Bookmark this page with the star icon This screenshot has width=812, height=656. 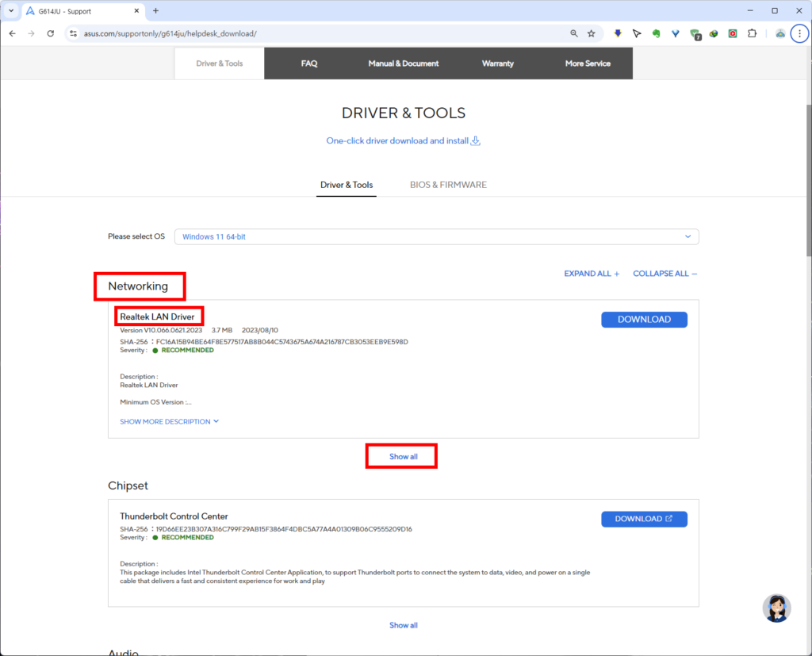(x=592, y=33)
